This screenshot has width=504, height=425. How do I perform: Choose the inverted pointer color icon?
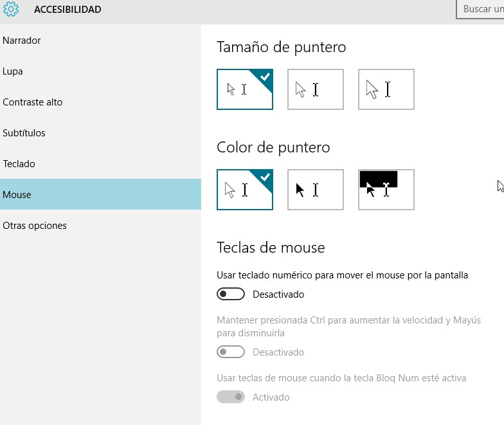pos(386,190)
